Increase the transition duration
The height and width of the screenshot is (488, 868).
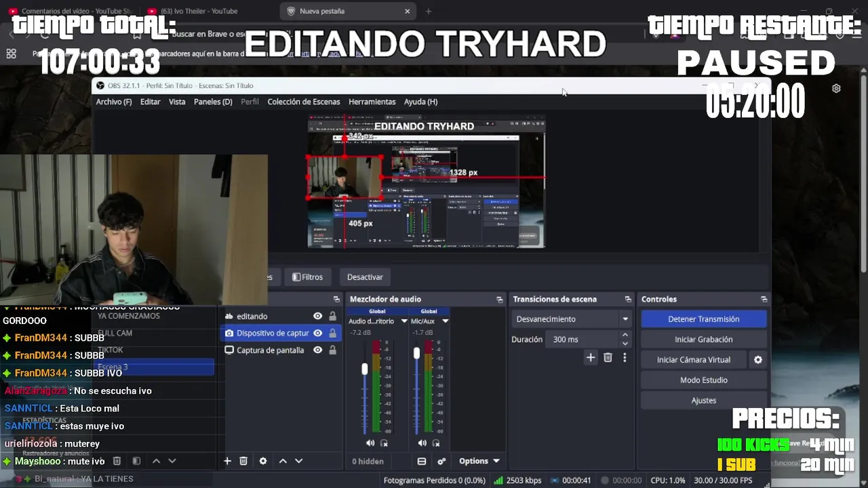tap(625, 335)
